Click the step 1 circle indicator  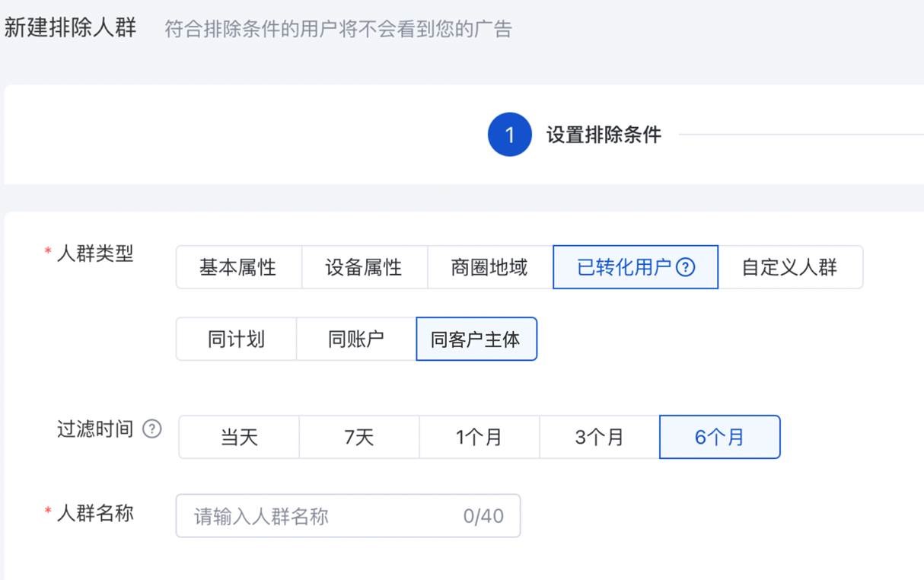coord(509,135)
